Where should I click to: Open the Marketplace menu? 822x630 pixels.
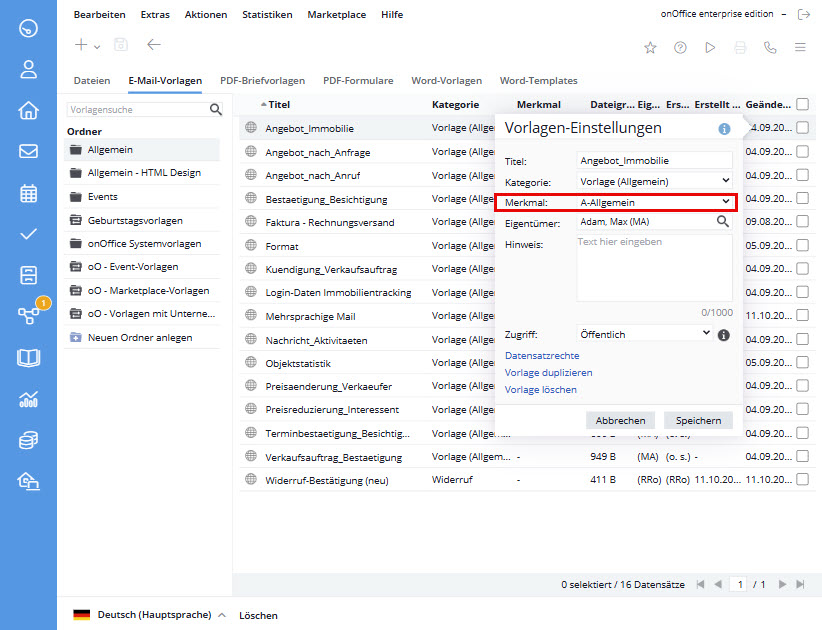[x=336, y=15]
